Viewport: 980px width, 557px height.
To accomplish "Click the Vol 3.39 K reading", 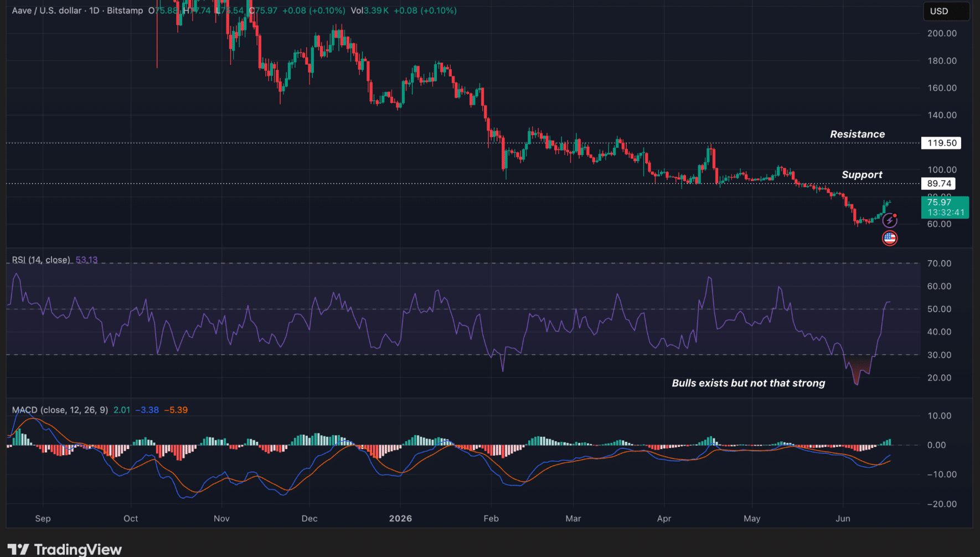I will (x=370, y=11).
